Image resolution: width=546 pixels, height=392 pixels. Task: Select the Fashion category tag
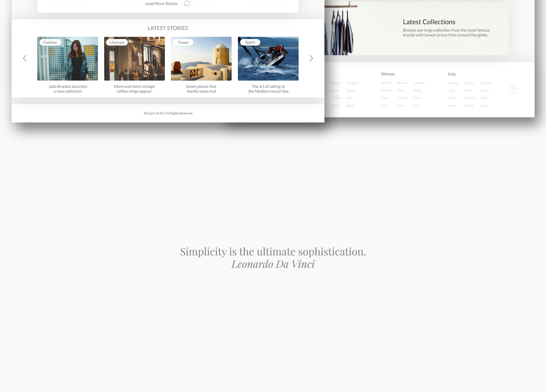(x=50, y=42)
